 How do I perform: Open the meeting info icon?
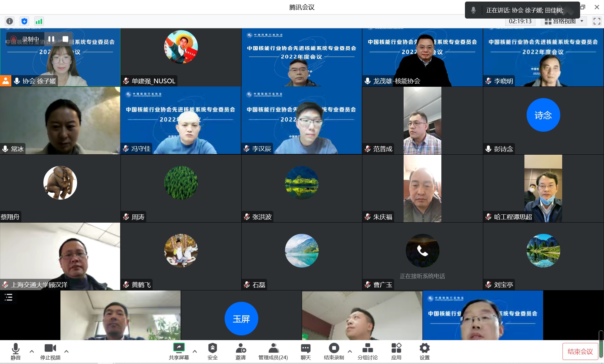point(10,21)
